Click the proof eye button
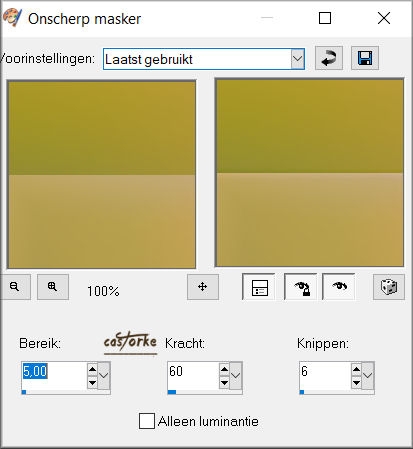The width and height of the screenshot is (413, 449). click(339, 287)
